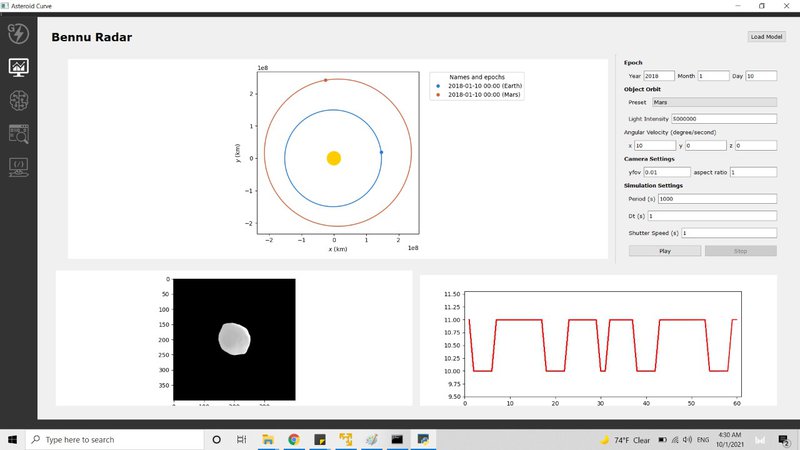The width and height of the screenshot is (800, 450).
Task: Check battery status in system tray
Action: point(662,440)
